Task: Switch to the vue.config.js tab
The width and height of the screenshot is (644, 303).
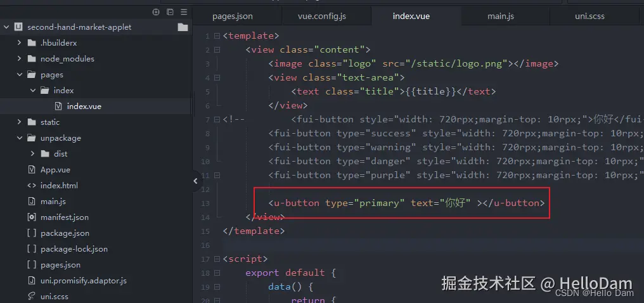Action: [x=322, y=16]
